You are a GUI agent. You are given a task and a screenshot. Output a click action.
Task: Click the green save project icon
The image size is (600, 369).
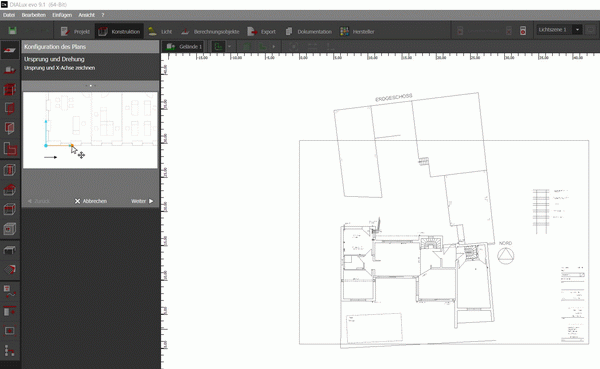pyautogui.click(x=12, y=31)
